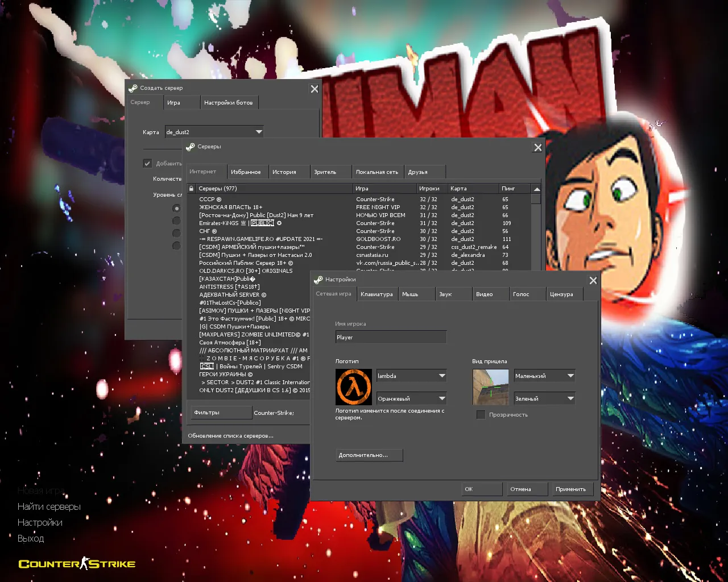728x582 pixels.
Task: Open the Зеленый crosshair color dropdown
Action: click(570, 398)
